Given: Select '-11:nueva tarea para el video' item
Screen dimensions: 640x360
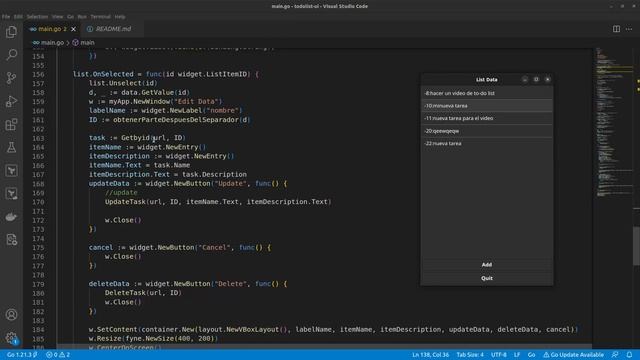Looking at the screenshot, I should coord(487,118).
